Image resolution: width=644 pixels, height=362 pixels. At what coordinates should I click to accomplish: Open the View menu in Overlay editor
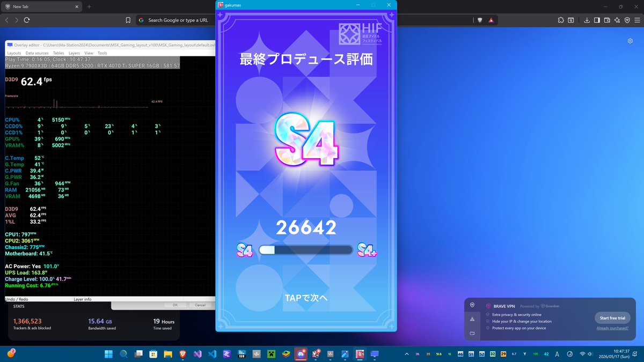89,53
